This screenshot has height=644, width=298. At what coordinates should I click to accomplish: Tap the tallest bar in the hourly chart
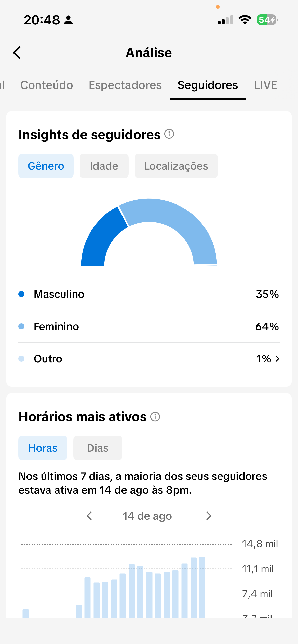point(202,587)
